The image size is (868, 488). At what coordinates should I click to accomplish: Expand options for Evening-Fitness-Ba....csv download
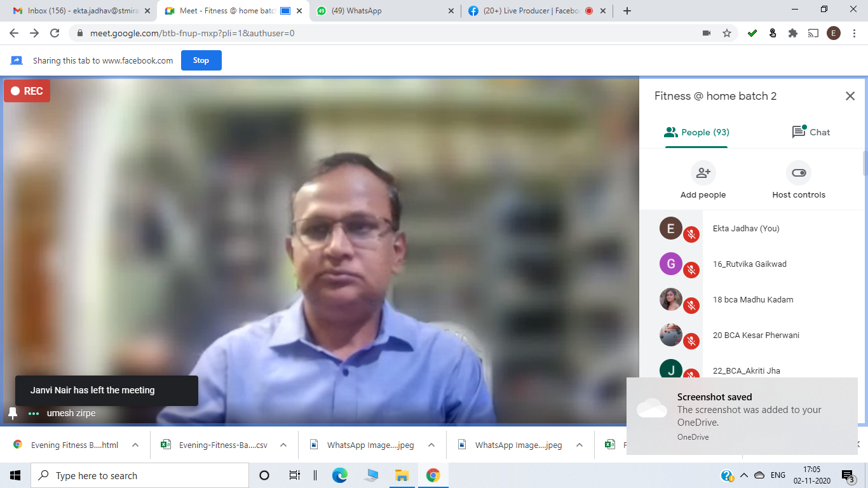click(283, 445)
